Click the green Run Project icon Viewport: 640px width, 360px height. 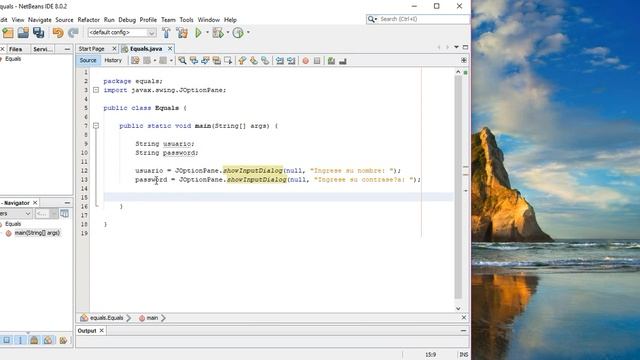point(198,33)
